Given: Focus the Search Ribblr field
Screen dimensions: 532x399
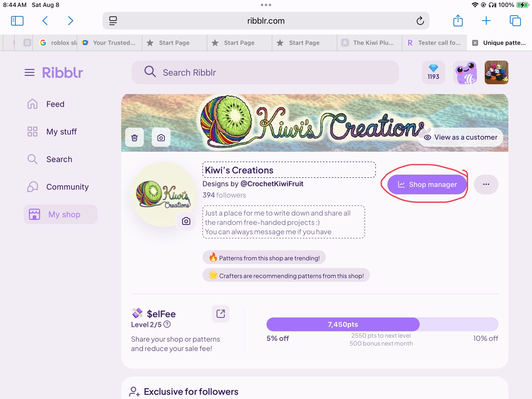Looking at the screenshot, I should coord(265,72).
